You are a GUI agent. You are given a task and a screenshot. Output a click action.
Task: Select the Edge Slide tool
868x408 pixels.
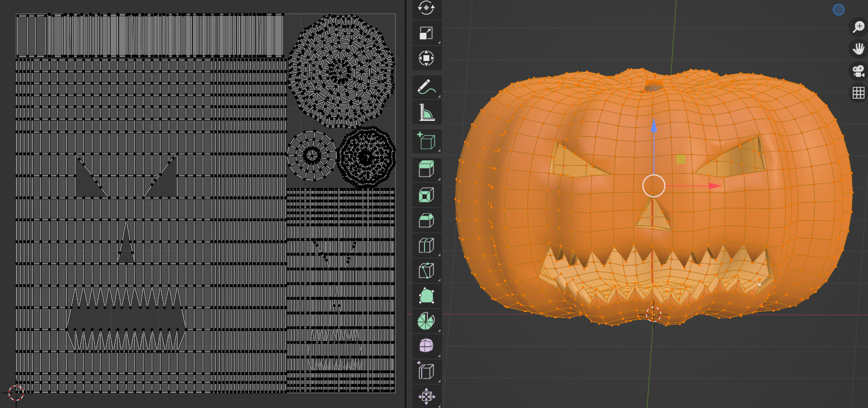pyautogui.click(x=426, y=372)
